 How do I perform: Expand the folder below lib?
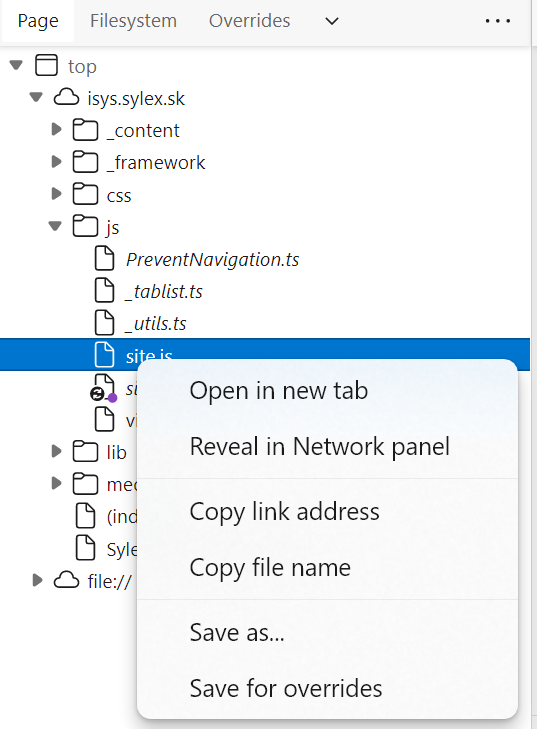pos(56,484)
